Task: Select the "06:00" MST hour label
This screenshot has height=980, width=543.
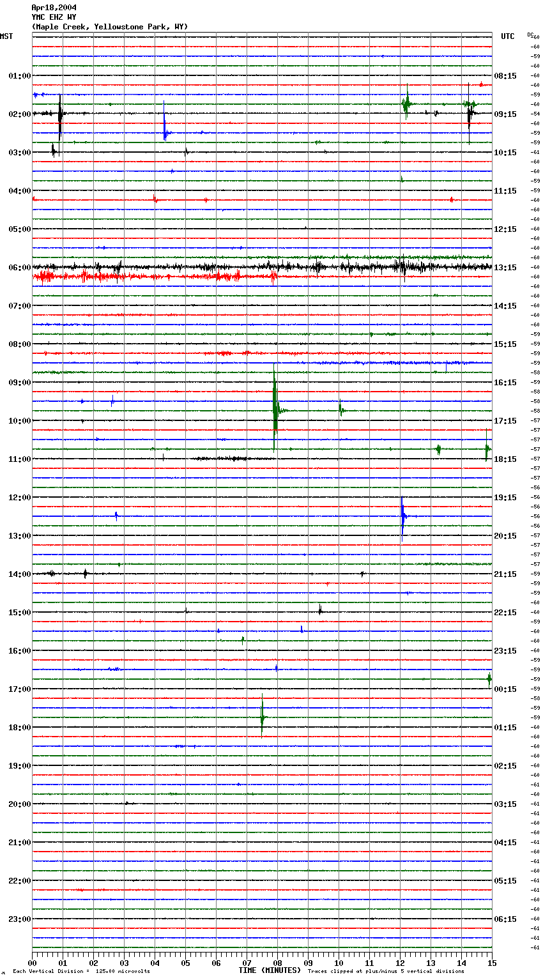Action: click(20, 267)
